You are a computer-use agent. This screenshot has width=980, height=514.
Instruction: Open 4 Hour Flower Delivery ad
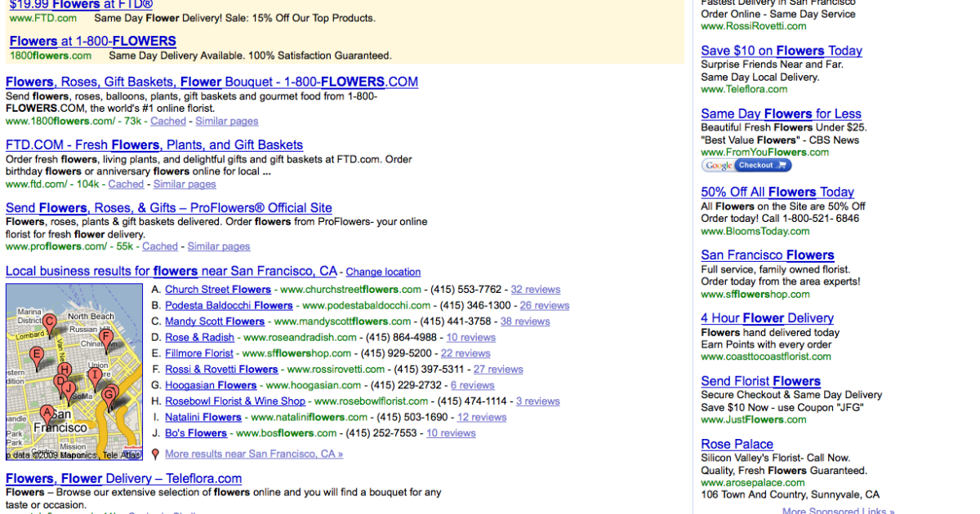point(768,317)
